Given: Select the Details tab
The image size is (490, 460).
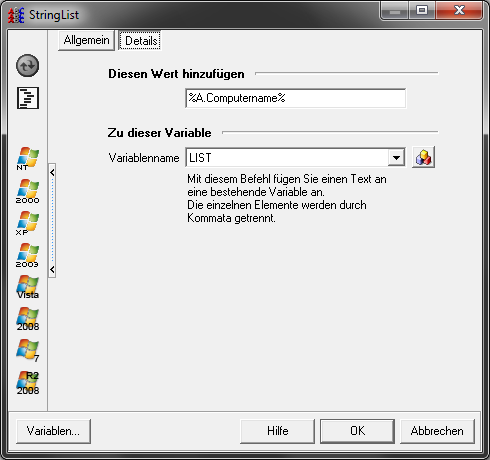Looking at the screenshot, I should point(140,41).
